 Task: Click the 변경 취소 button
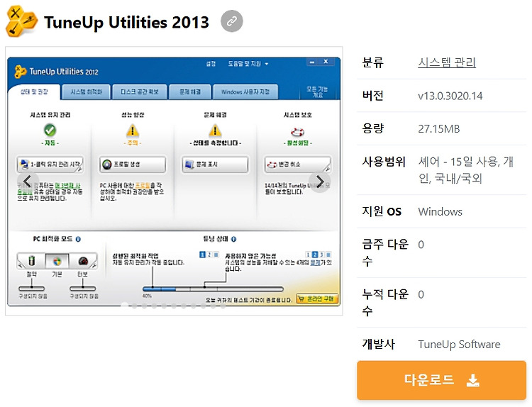pos(297,165)
